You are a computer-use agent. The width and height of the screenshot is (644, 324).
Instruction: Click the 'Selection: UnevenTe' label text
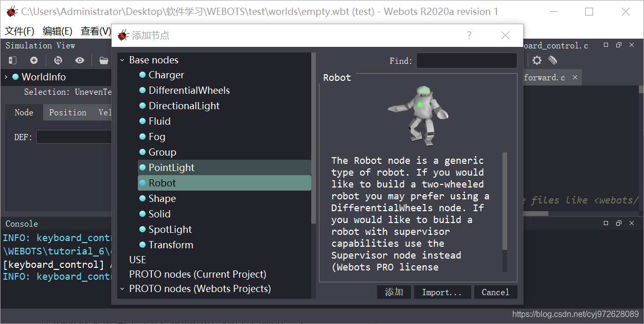68,92
